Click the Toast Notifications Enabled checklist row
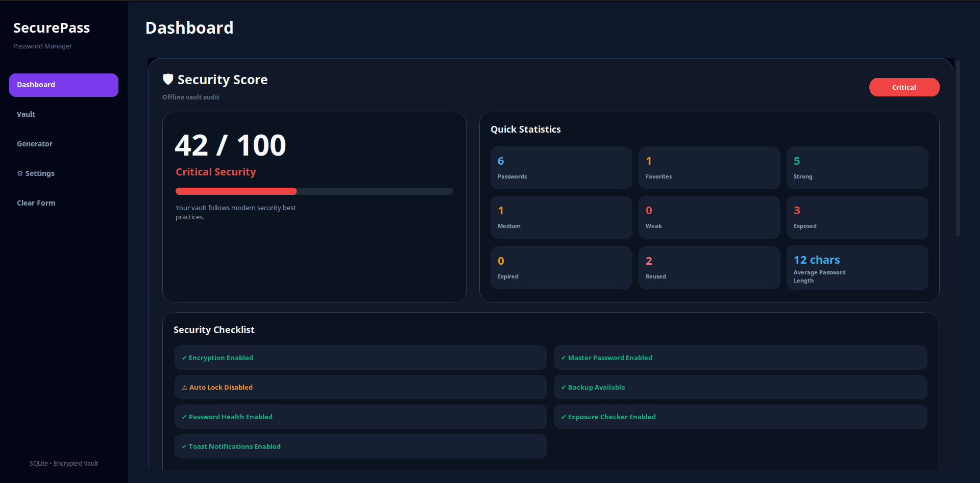This screenshot has height=483, width=980. click(360, 446)
